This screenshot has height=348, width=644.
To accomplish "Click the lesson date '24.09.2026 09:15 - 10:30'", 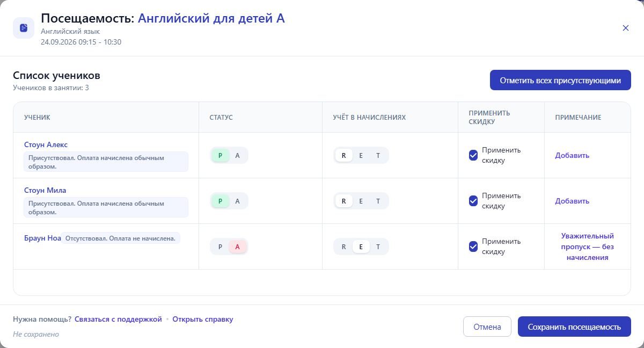I will coord(81,42).
